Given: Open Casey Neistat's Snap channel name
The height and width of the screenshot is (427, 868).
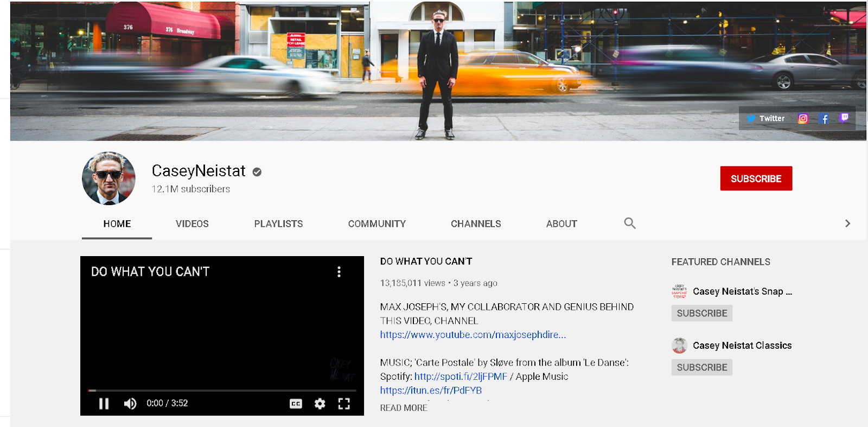Looking at the screenshot, I should 742,291.
